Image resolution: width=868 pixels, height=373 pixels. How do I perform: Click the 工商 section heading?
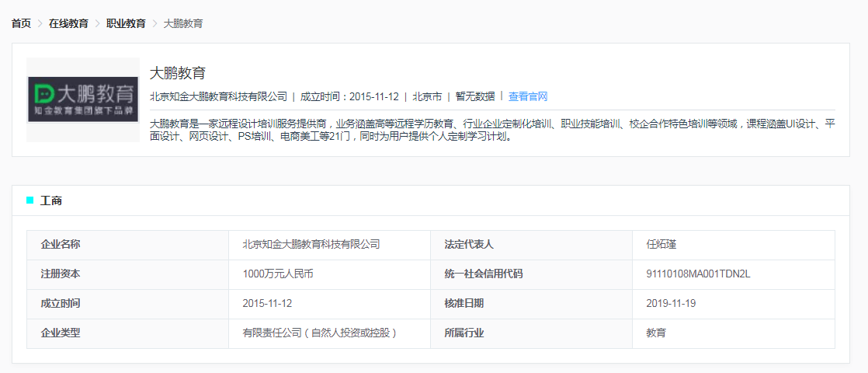pos(51,200)
